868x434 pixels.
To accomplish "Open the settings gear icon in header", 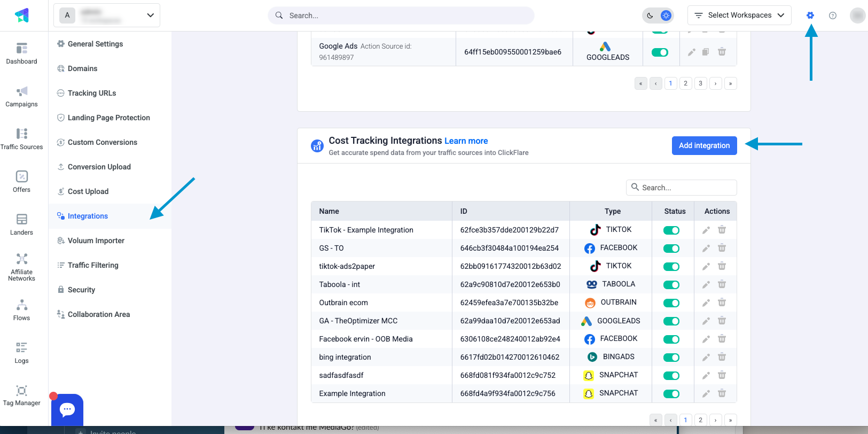I will coord(810,15).
